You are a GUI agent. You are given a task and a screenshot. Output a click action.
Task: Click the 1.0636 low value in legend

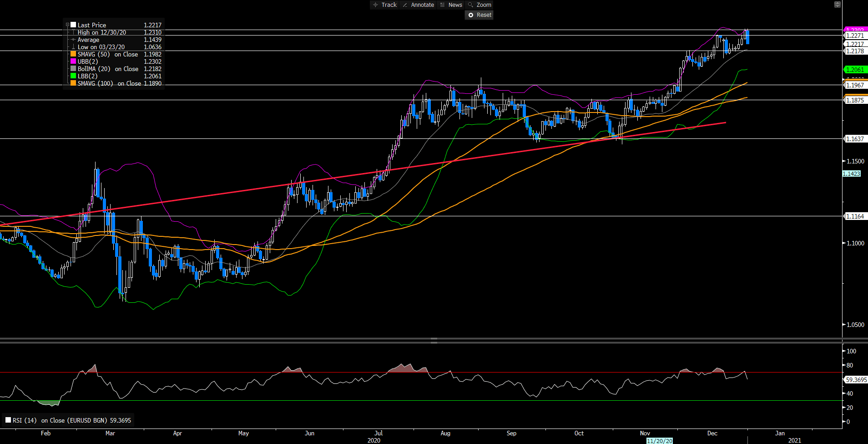click(152, 47)
